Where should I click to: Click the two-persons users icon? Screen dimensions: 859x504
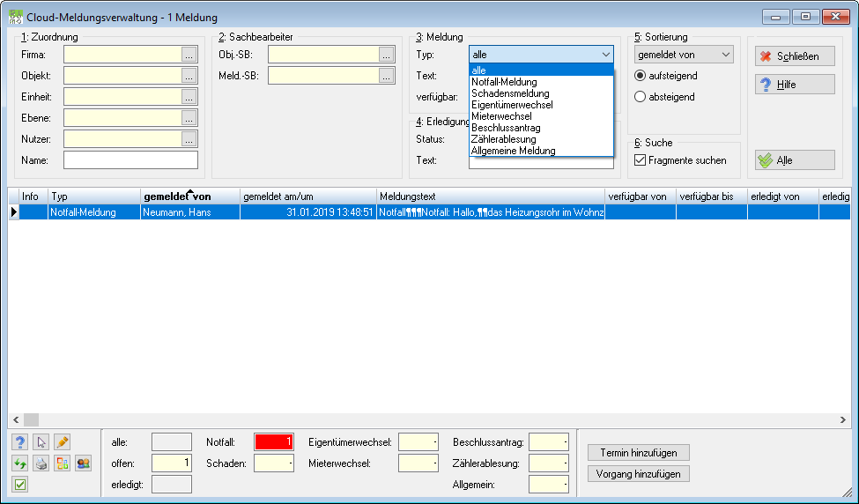pos(84,463)
